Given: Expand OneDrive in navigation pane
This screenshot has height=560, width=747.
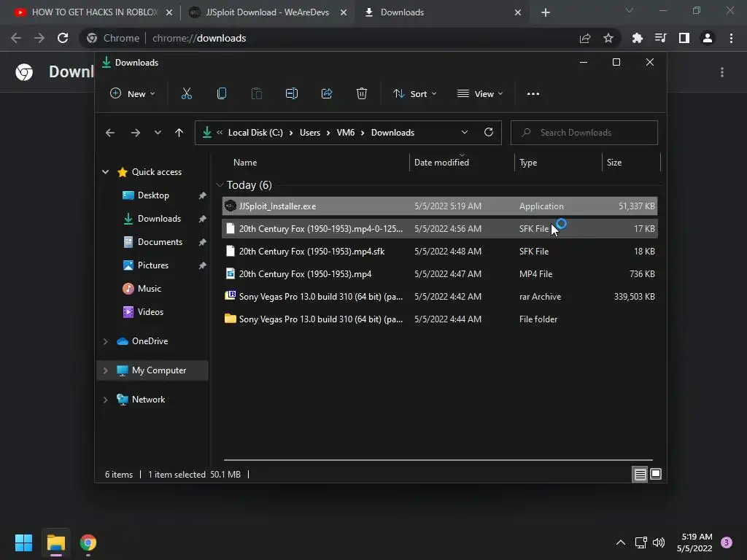Looking at the screenshot, I should click(x=105, y=341).
